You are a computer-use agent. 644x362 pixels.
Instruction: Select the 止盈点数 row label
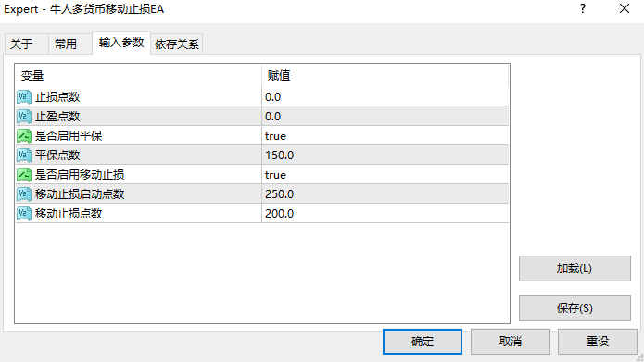coord(57,117)
